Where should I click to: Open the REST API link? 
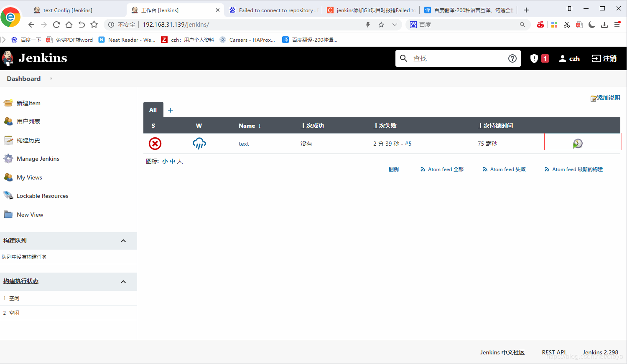pyautogui.click(x=554, y=352)
